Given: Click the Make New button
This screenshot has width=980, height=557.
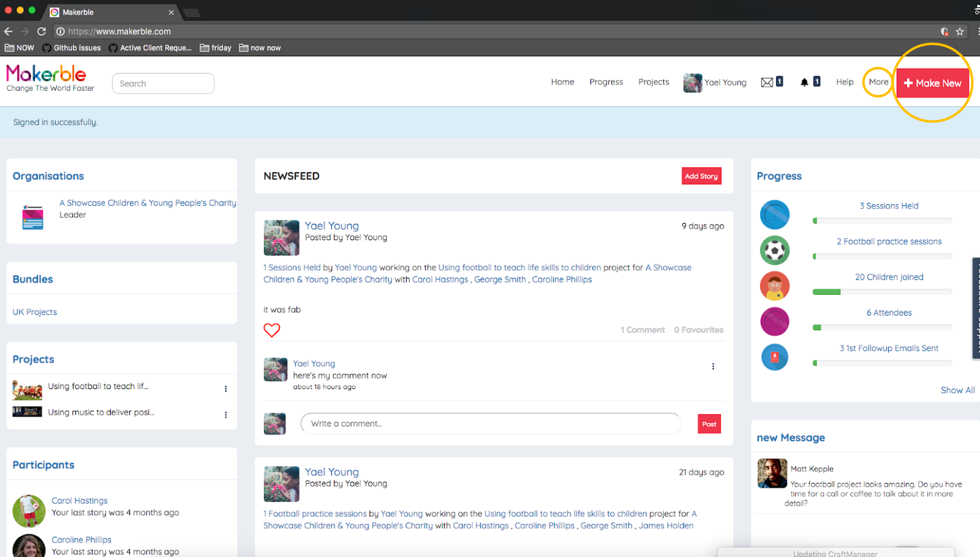Looking at the screenshot, I should [932, 83].
